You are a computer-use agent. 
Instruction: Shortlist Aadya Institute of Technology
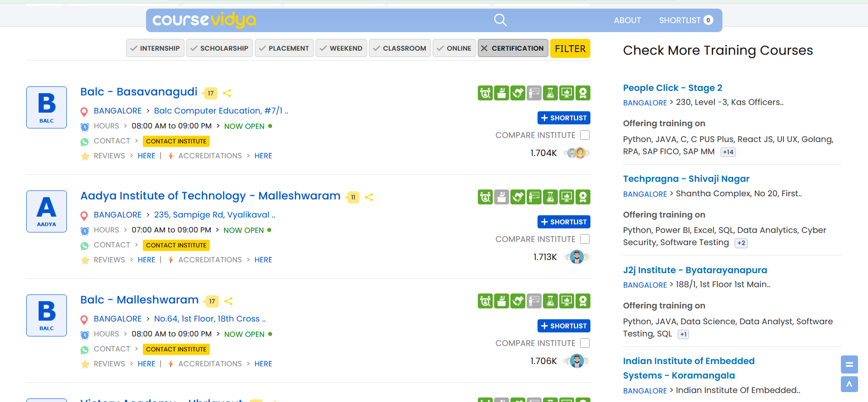(564, 222)
